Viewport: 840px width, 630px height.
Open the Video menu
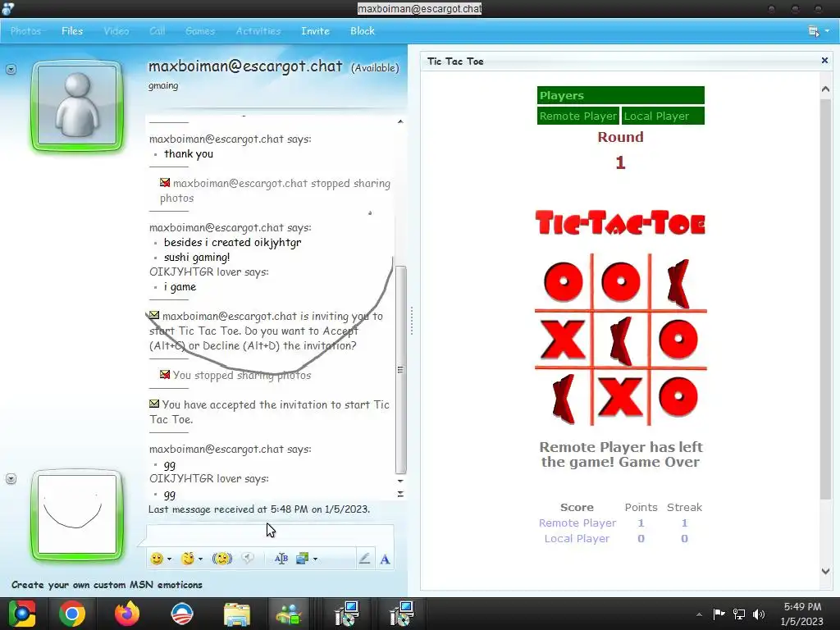(x=116, y=31)
